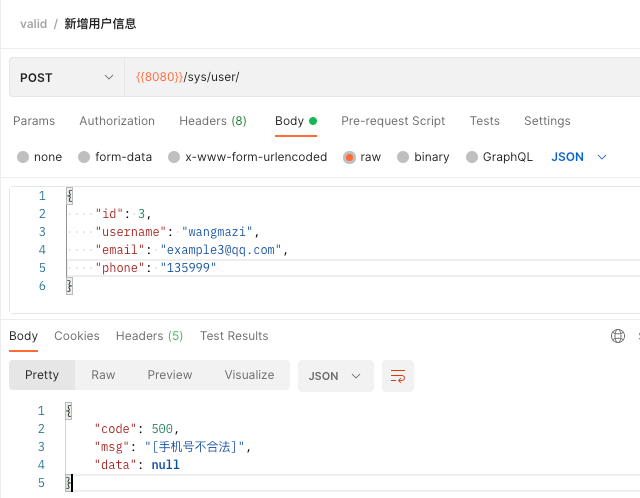640x498 pixels.
Task: Toggle word wrap icon in response
Action: pos(398,376)
